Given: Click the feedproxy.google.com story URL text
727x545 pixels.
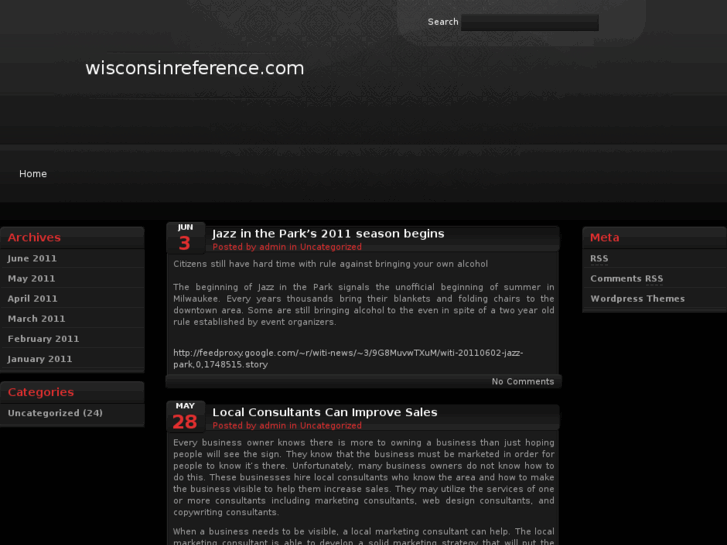Looking at the screenshot, I should coord(348,359).
